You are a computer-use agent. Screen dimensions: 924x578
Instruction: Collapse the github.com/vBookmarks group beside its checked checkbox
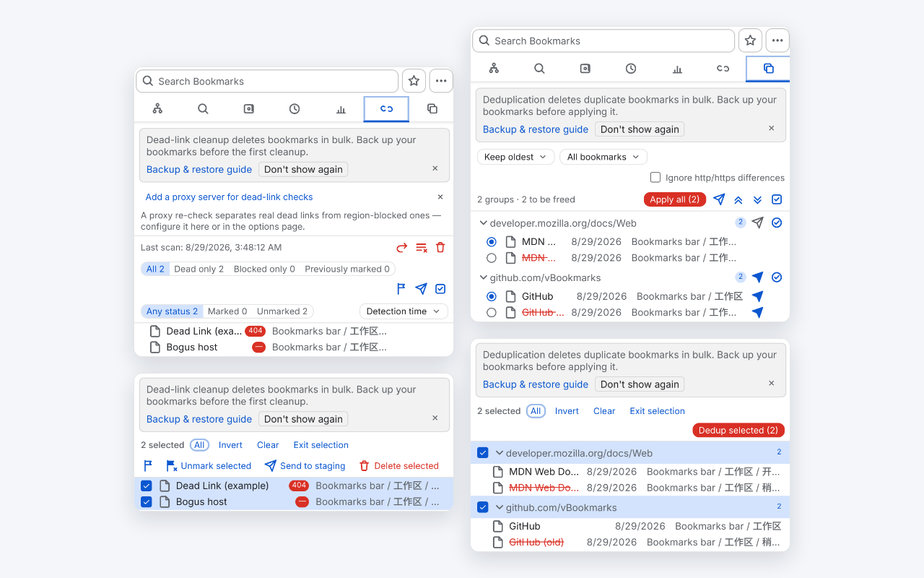pos(499,507)
